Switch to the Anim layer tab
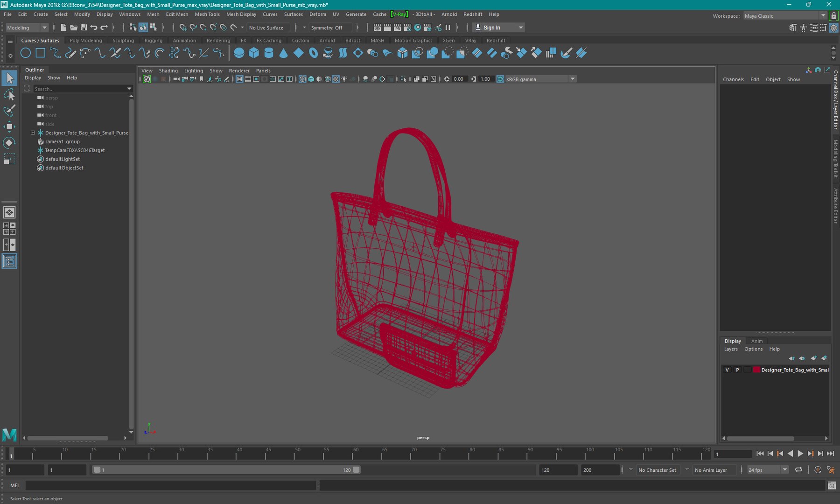This screenshot has width=840, height=504. tap(757, 341)
